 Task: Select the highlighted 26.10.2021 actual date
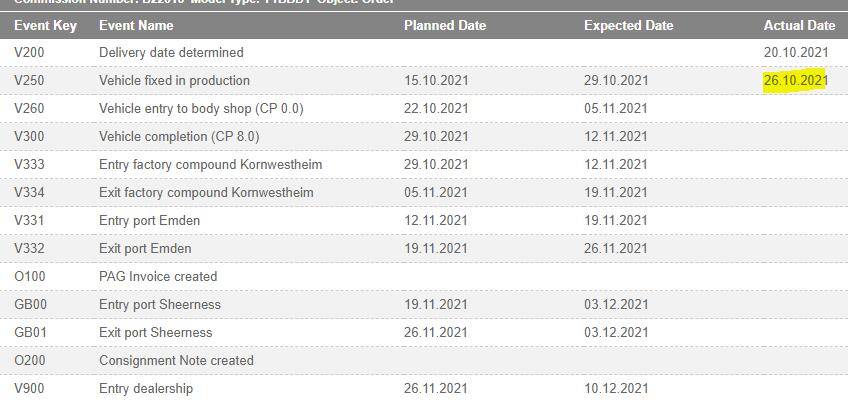click(x=796, y=81)
